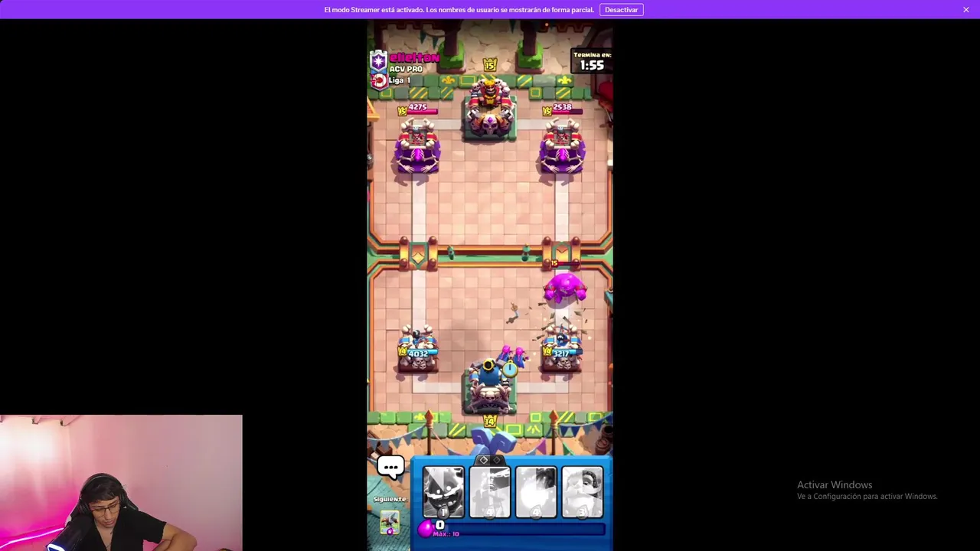Click the ACV PRO clan name
The image size is (980, 551).
click(x=406, y=69)
